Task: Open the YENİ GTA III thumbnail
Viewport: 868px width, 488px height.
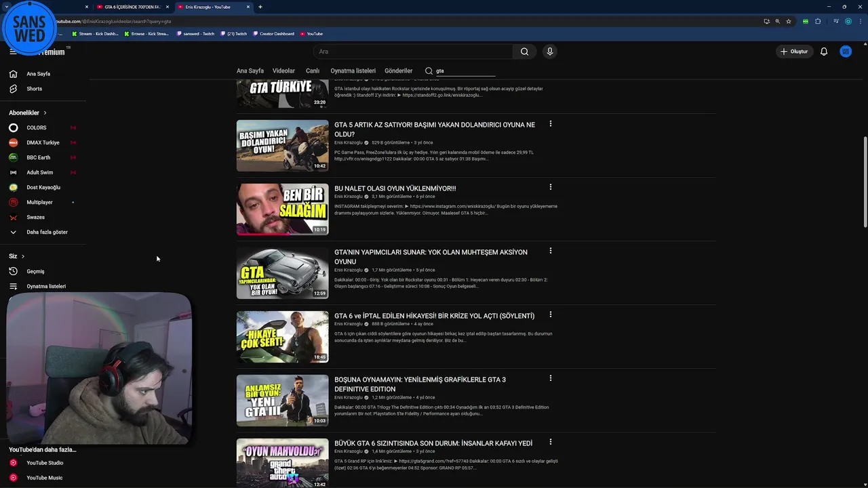Action: click(282, 401)
